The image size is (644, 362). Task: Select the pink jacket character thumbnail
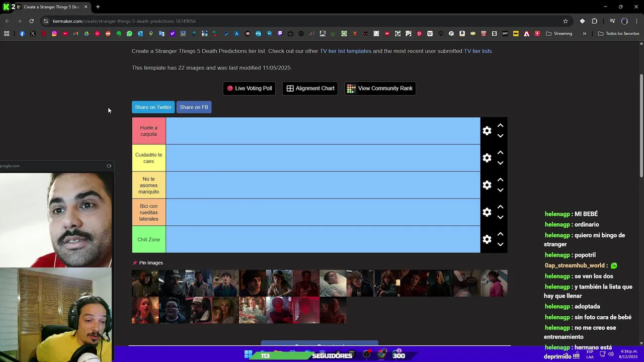pyautogui.click(x=494, y=283)
